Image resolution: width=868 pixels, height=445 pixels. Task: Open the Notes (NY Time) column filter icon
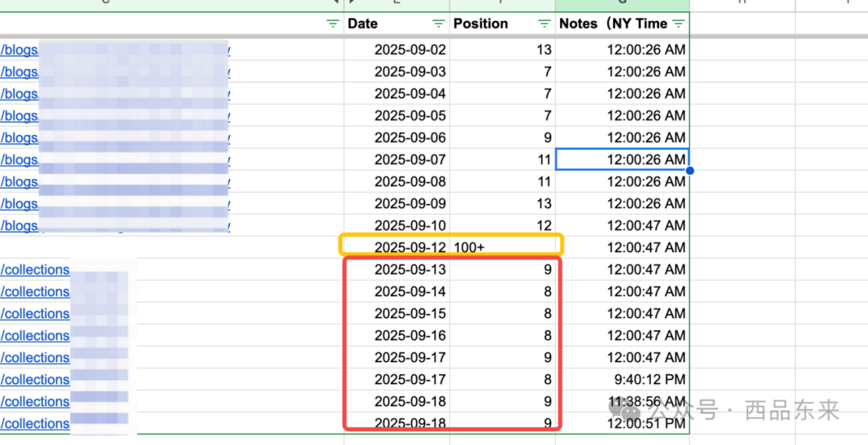coord(679,23)
